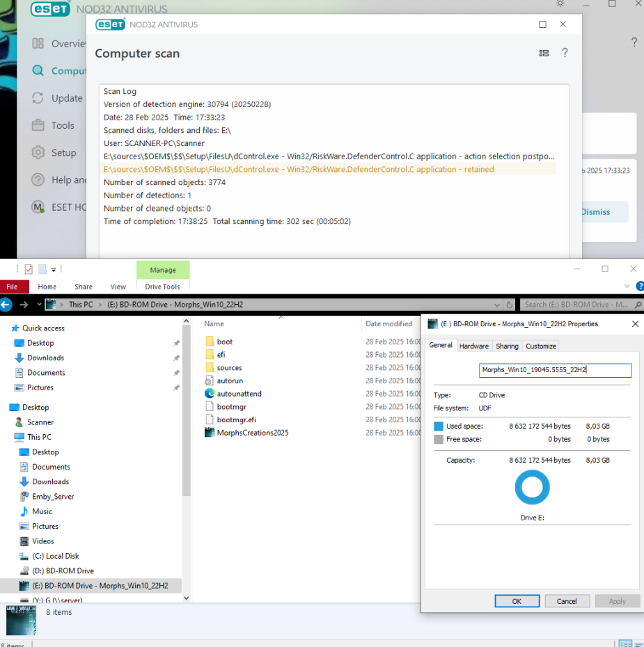Viewport: 644px width, 647px height.
Task: Click the navigation pane scroll-up arrow
Action: 186,321
